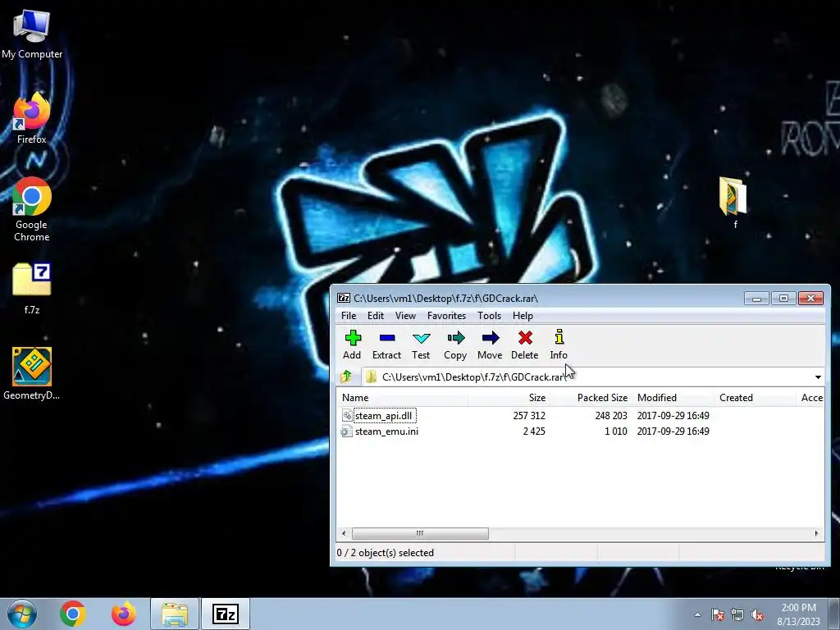Launch Chrome from the taskbar
Viewport: 840px width, 630px height.
click(73, 614)
